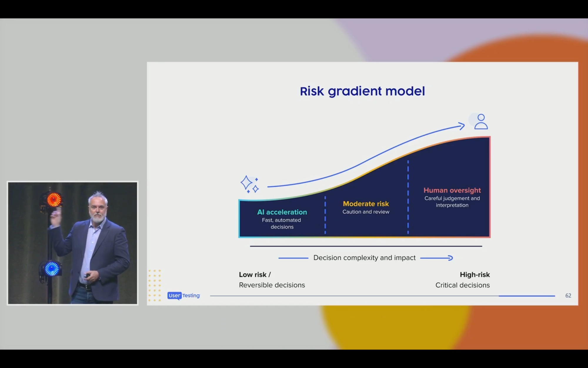This screenshot has width=588, height=368.
Task: Click the 'Low risk /' label
Action: (x=255, y=275)
